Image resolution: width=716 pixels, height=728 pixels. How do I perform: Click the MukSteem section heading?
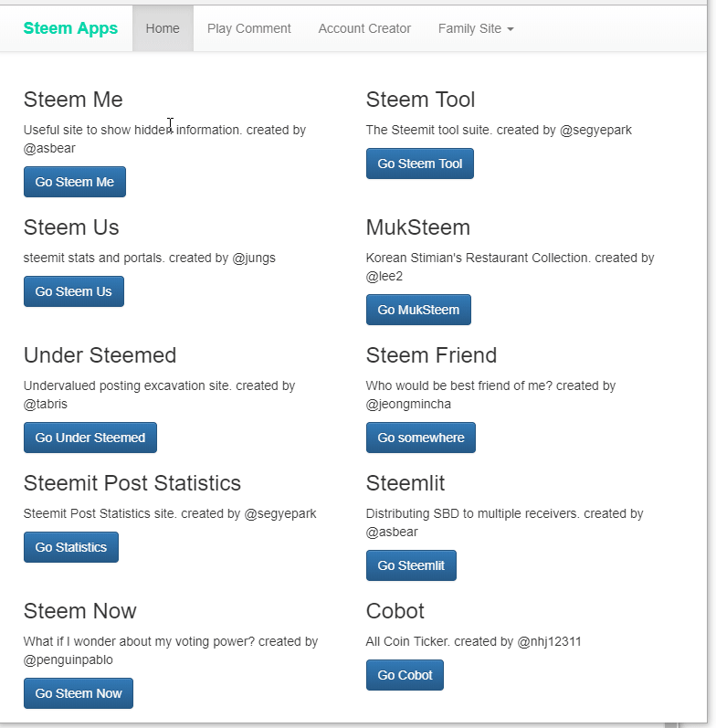tap(417, 227)
